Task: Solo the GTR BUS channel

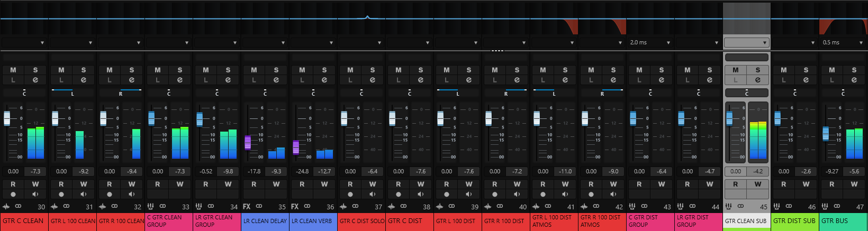Action: tap(854, 70)
